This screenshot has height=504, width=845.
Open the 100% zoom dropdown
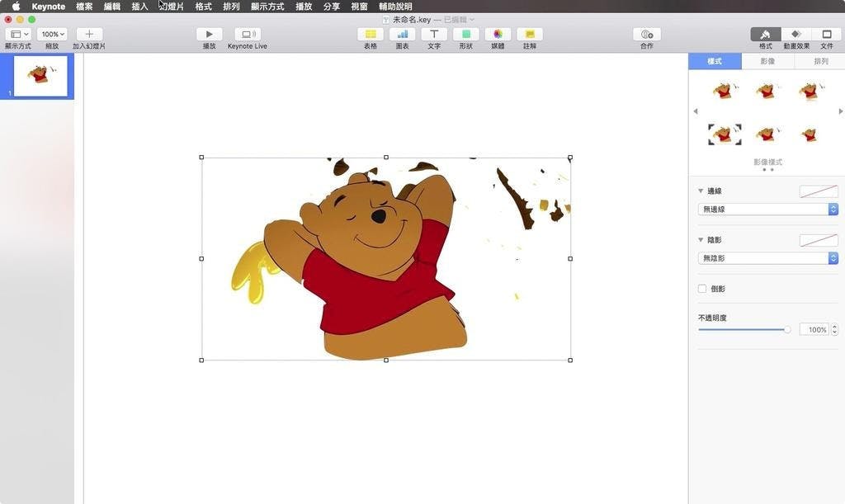tap(52, 34)
